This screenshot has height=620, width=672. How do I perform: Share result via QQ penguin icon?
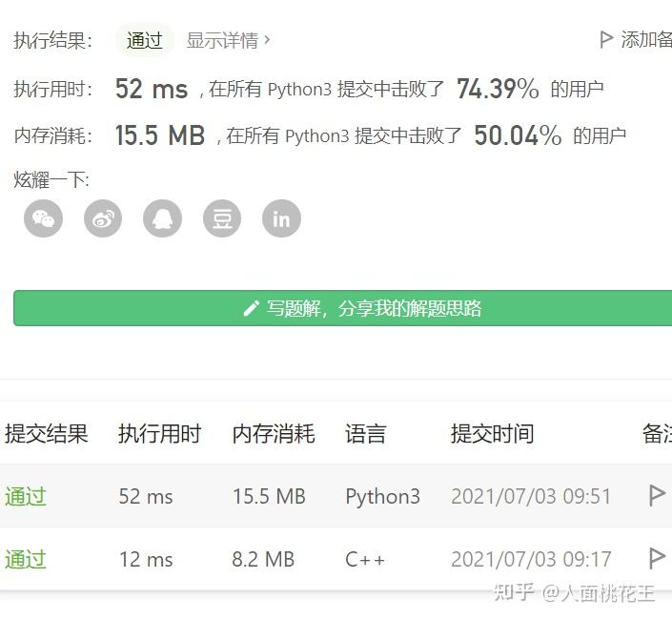coord(162,218)
